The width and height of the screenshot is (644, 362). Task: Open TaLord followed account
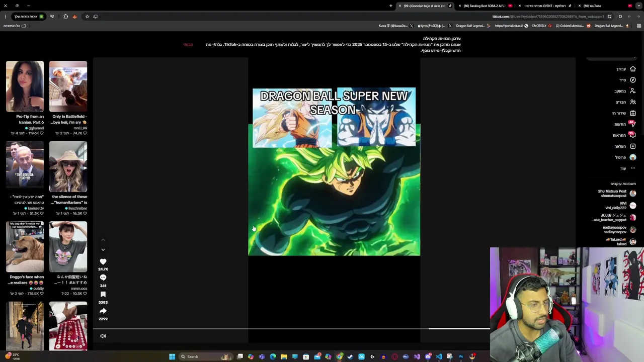(x=620, y=241)
